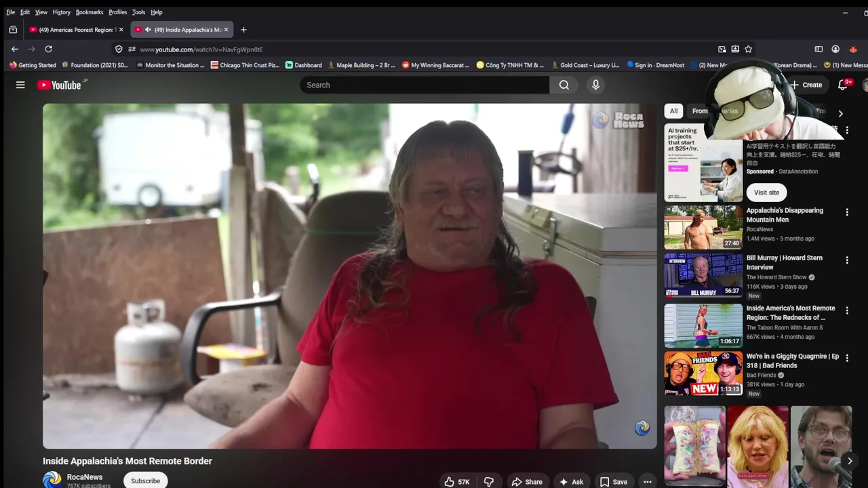Image resolution: width=868 pixels, height=488 pixels.
Task: Open options for Bill Murray Howard Stern video
Action: click(x=847, y=260)
